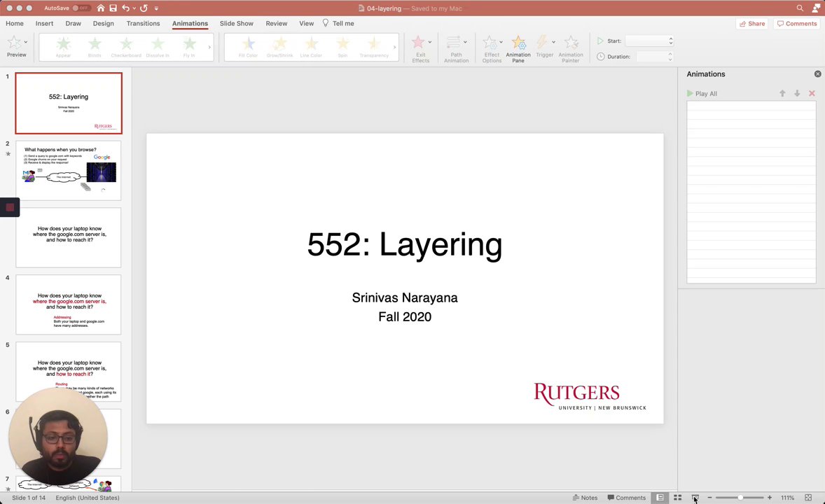This screenshot has height=504, width=825.
Task: Click the Preview animation star button
Action: [14, 43]
